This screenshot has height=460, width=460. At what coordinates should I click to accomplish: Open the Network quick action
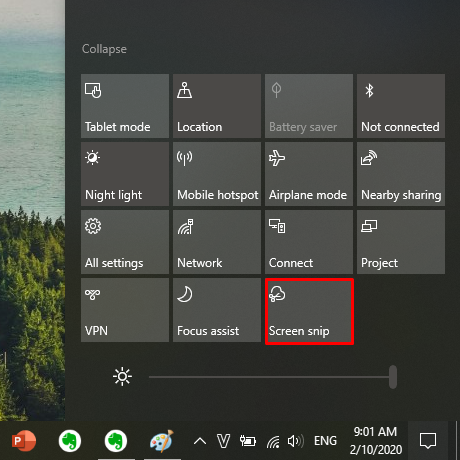[x=217, y=242]
